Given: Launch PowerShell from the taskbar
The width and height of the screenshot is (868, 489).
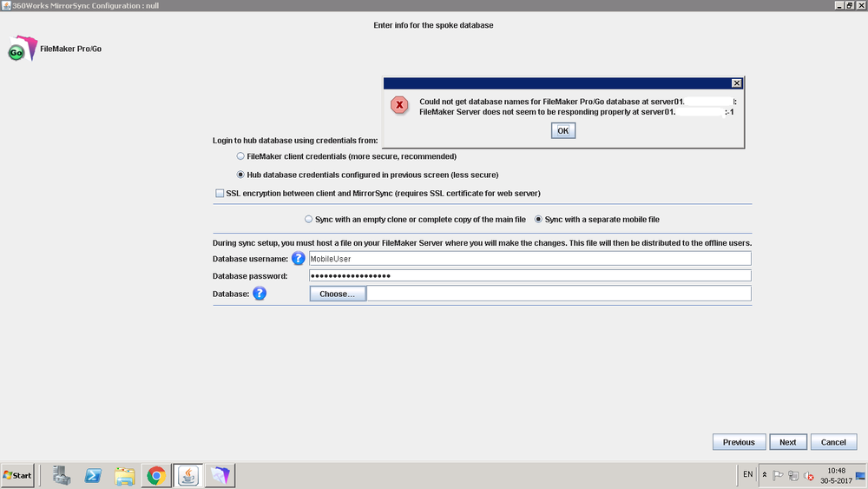Looking at the screenshot, I should [x=93, y=475].
